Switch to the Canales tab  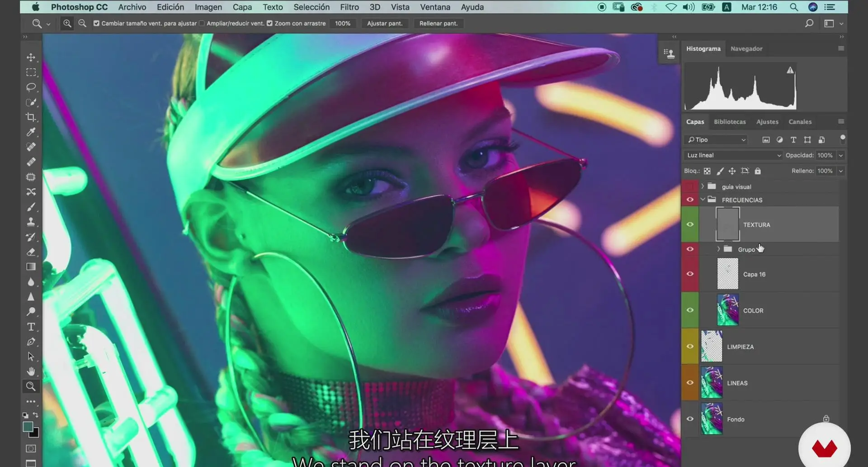coord(800,122)
